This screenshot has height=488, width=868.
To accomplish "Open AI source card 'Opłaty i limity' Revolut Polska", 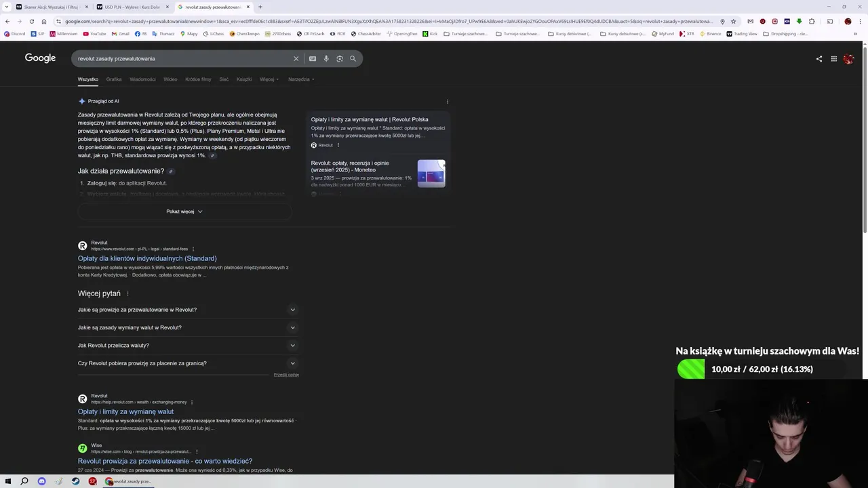I will click(370, 119).
